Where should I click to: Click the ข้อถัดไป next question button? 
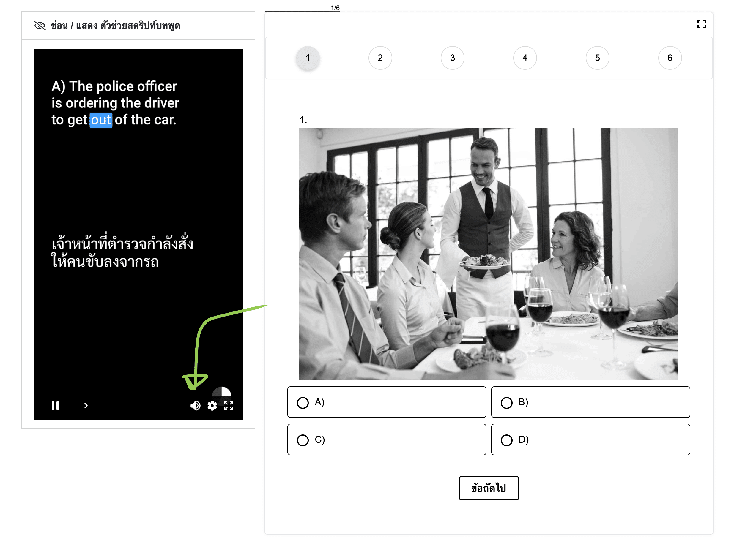pyautogui.click(x=489, y=488)
